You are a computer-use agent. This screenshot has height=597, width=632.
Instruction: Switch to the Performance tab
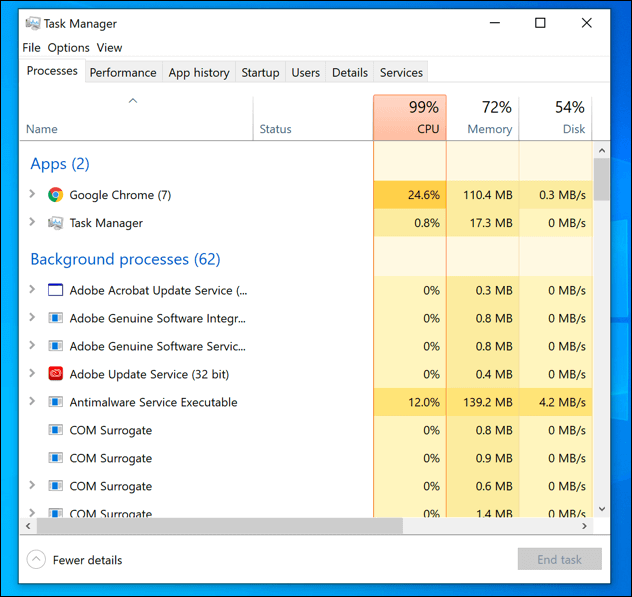tap(123, 72)
